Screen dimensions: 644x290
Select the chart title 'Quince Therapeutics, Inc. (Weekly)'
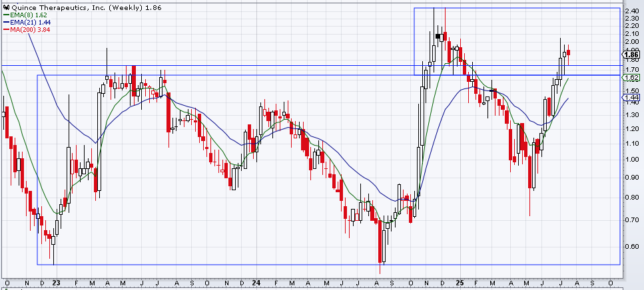coord(77,7)
